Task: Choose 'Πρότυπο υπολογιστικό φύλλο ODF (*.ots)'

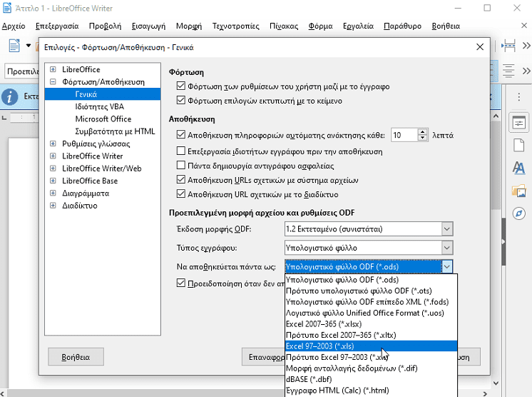Action: click(x=371, y=291)
